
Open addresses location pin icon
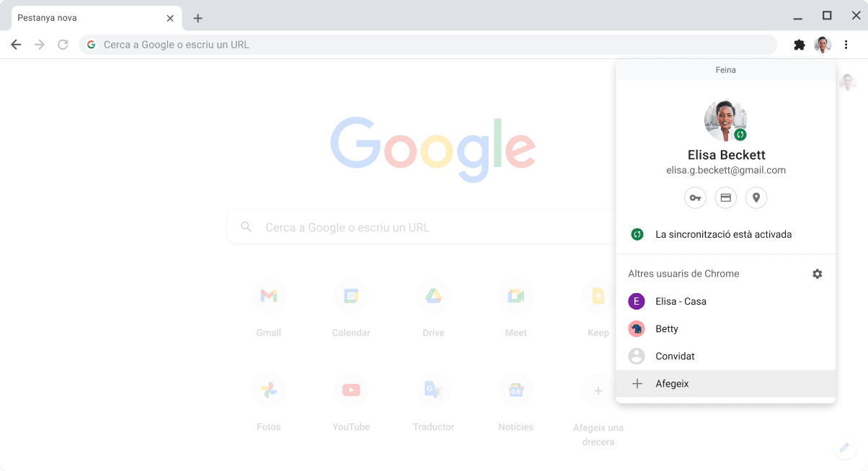click(x=756, y=197)
